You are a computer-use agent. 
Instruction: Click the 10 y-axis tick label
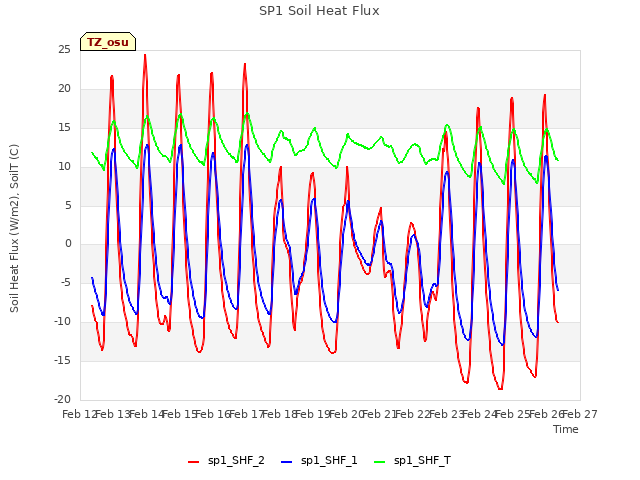coord(64,166)
